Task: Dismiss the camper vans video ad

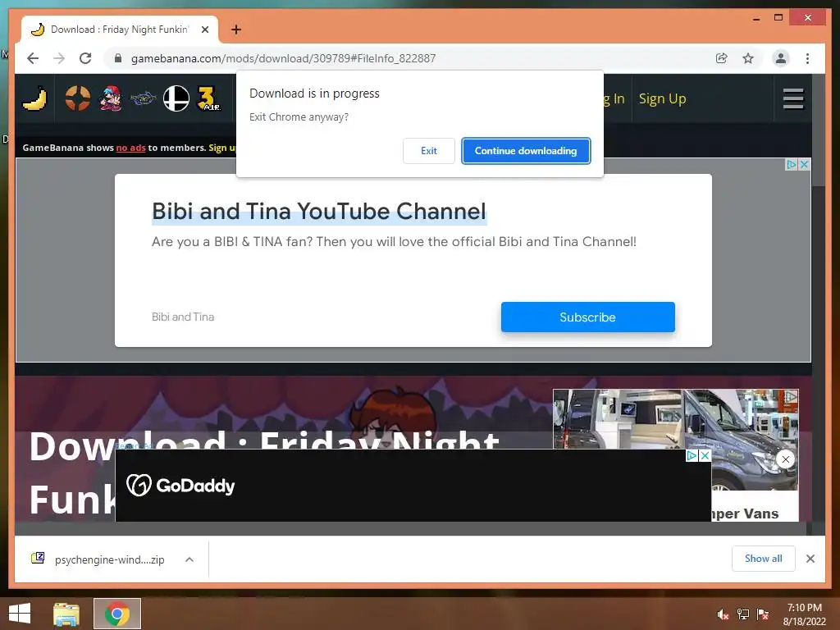Action: pos(785,459)
